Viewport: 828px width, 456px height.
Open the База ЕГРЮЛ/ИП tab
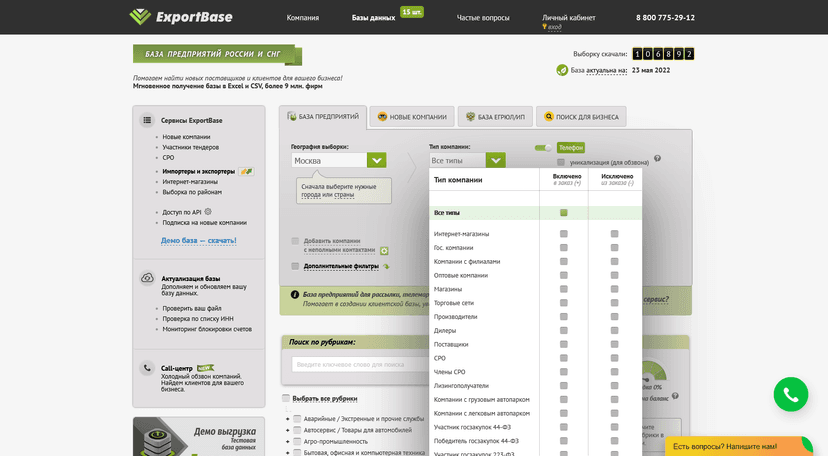pyautogui.click(x=495, y=117)
